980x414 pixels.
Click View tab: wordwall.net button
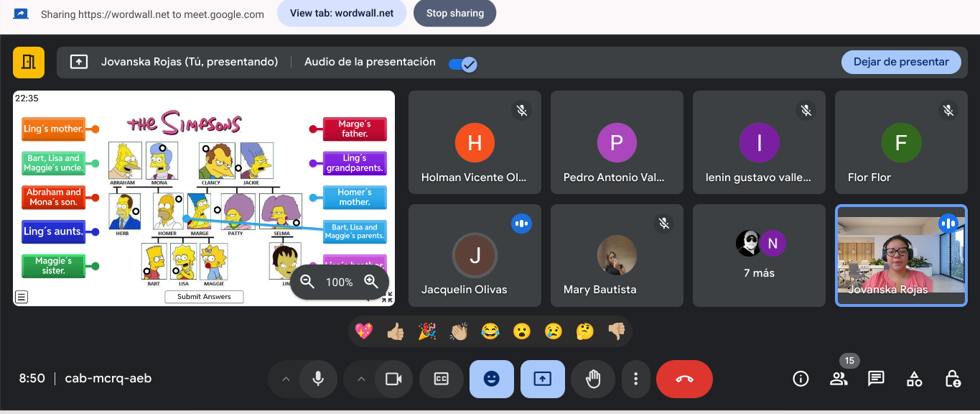(341, 13)
